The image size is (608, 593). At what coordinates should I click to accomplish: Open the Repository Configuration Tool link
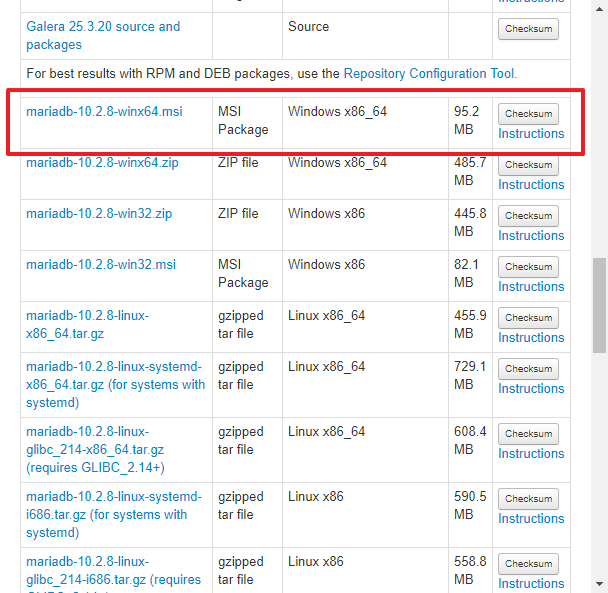click(x=429, y=73)
